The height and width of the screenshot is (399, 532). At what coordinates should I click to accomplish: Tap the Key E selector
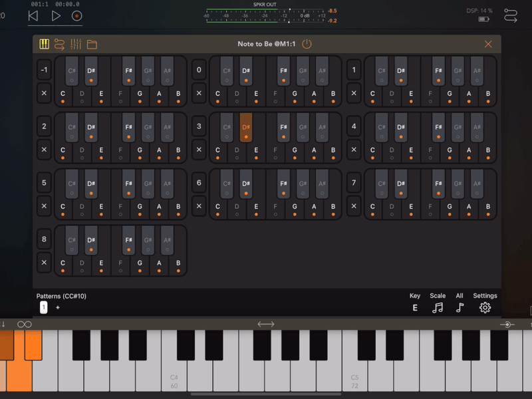click(415, 307)
